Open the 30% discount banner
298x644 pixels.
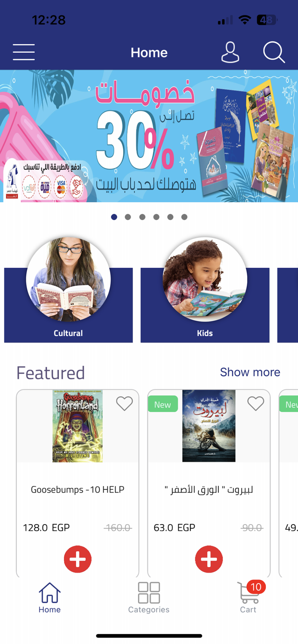click(149, 136)
